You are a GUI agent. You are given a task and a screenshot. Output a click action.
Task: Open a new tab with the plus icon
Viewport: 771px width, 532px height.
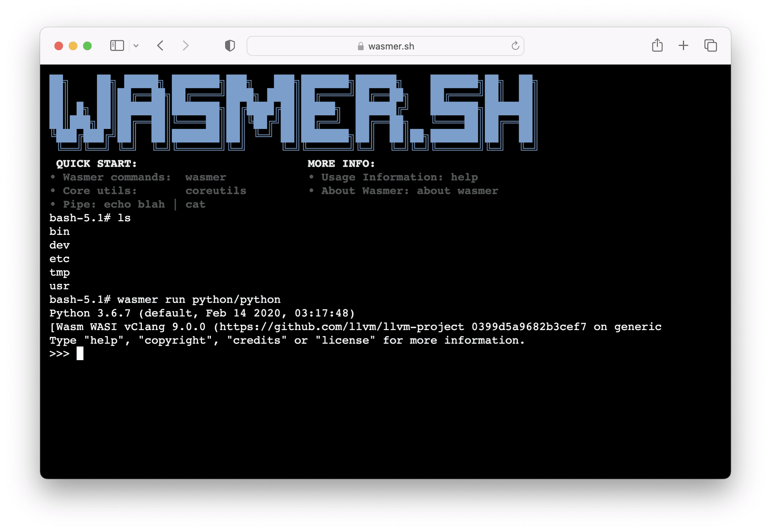[683, 46]
